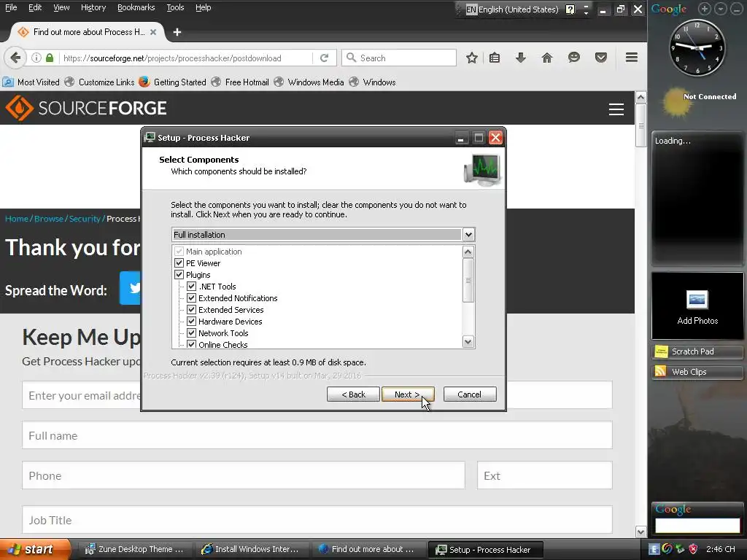Image resolution: width=747 pixels, height=560 pixels.
Task: Open the Scratch Pad gadget
Action: (697, 351)
